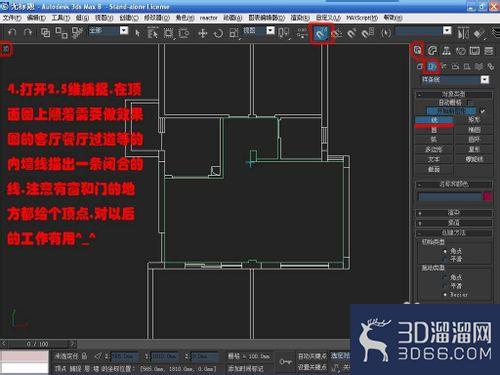This screenshot has width=500, height=375.
Task: Select the Geometry create category icon
Action: click(x=420, y=67)
